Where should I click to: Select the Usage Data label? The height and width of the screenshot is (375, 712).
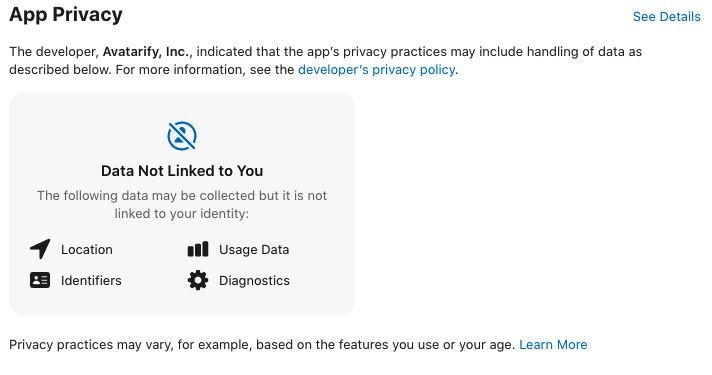click(254, 250)
